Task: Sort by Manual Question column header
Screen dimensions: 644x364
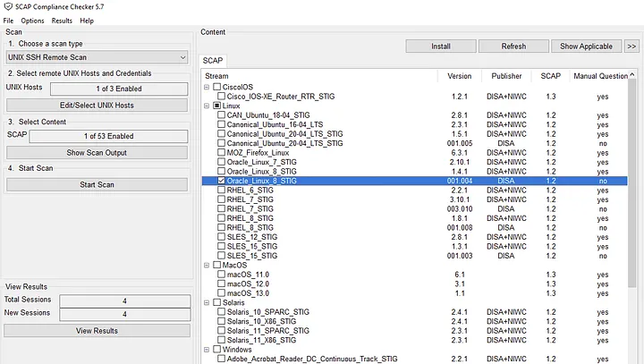Action: [600, 76]
